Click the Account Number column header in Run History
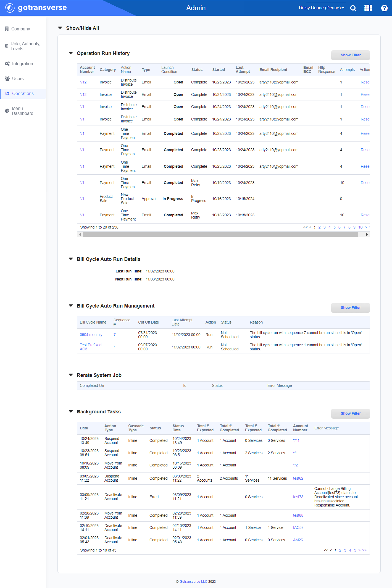Viewport: 392px width, 588px height. point(87,70)
